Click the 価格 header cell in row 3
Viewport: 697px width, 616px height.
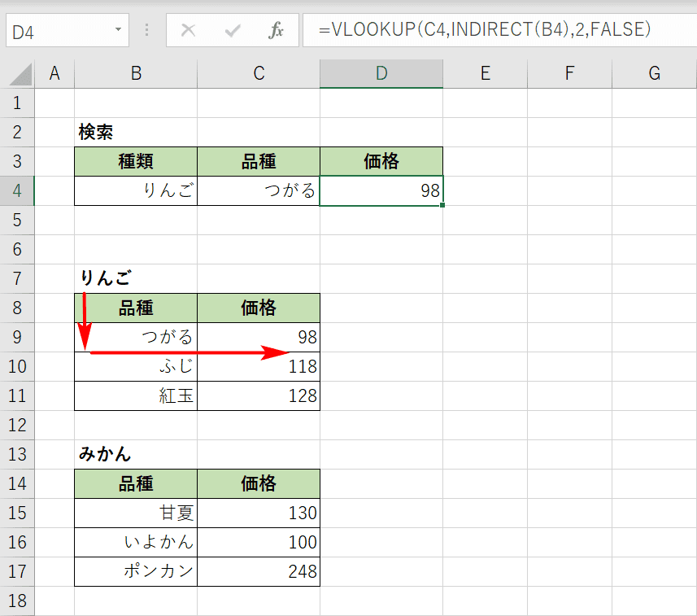(381, 161)
